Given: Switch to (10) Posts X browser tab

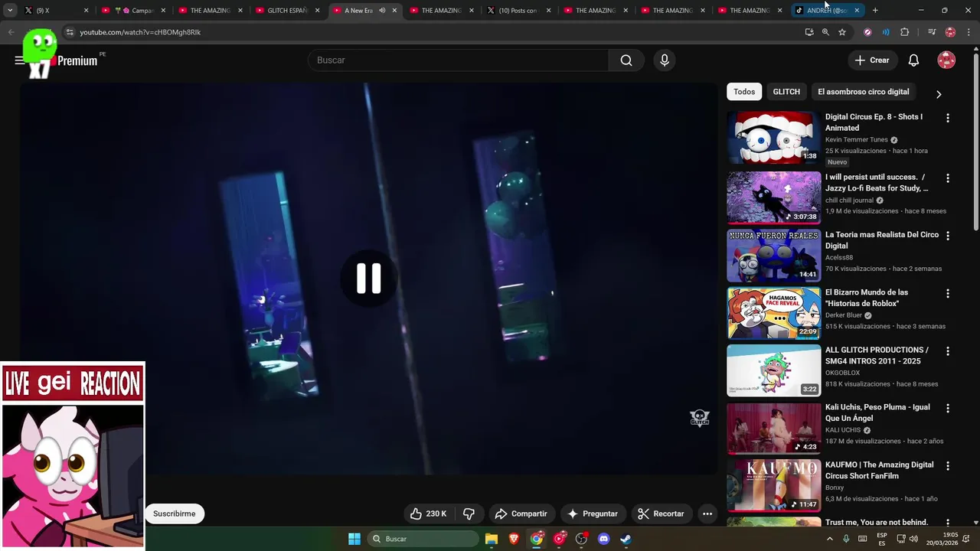Looking at the screenshot, I should coord(519,11).
